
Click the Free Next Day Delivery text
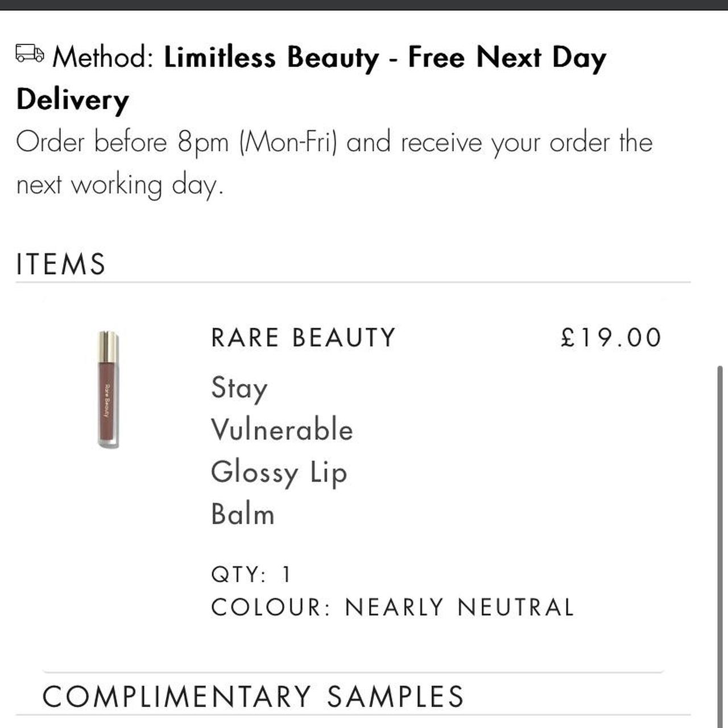coord(506,57)
